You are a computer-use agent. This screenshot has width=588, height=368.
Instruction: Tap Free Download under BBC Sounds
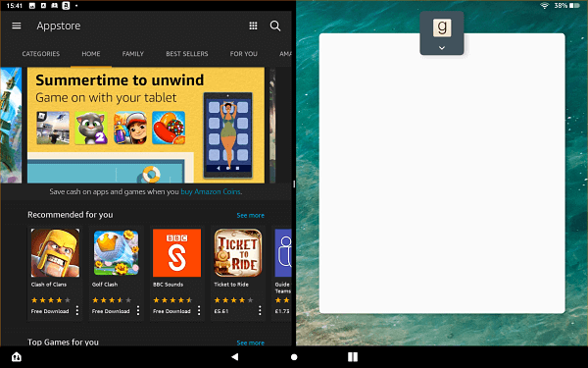tap(171, 311)
